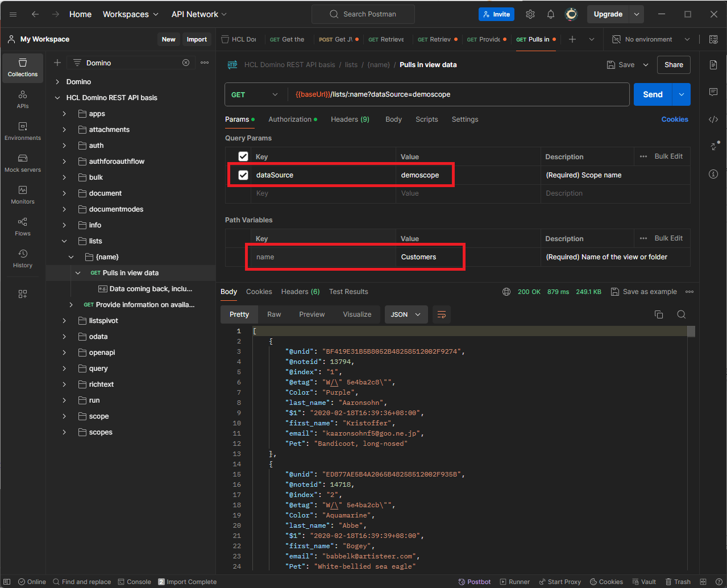Open the Mock servers sidebar icon

pyautogui.click(x=23, y=163)
